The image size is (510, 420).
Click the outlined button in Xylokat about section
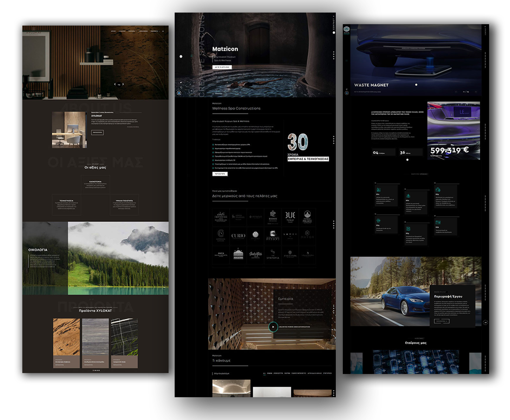pos(98,132)
